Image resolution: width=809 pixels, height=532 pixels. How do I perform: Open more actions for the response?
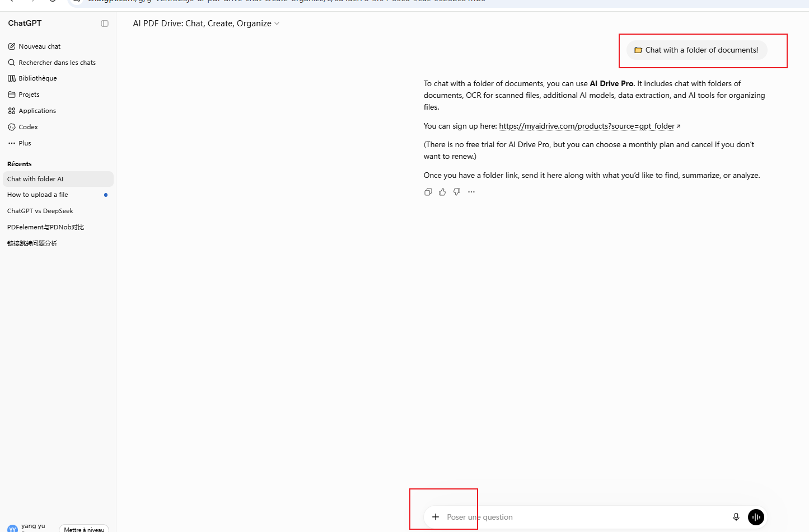click(471, 192)
